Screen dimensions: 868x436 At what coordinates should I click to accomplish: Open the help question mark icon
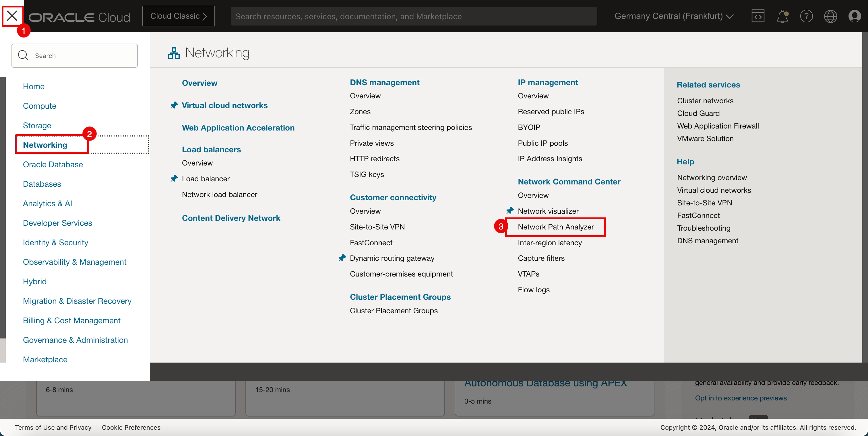pyautogui.click(x=806, y=16)
